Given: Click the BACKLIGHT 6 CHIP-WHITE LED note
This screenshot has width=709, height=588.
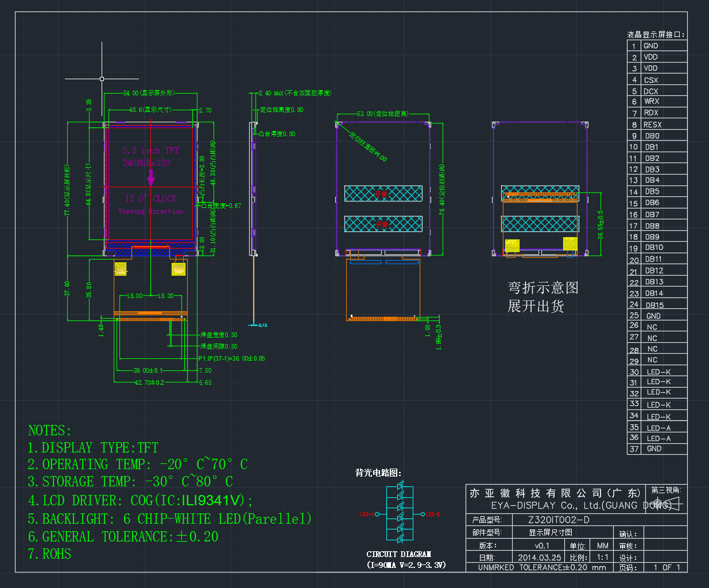Looking at the screenshot, I should tap(169, 519).
